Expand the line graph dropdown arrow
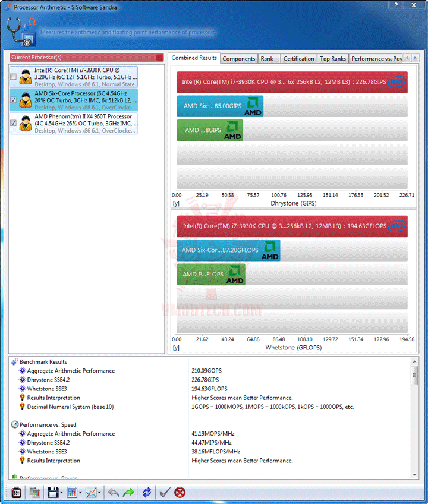Image resolution: width=428 pixels, height=504 pixels. [x=99, y=493]
